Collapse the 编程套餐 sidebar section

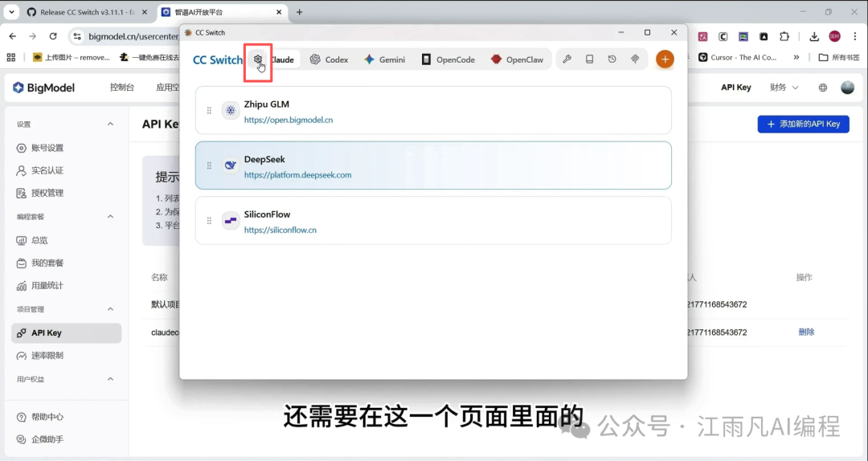[110, 216]
